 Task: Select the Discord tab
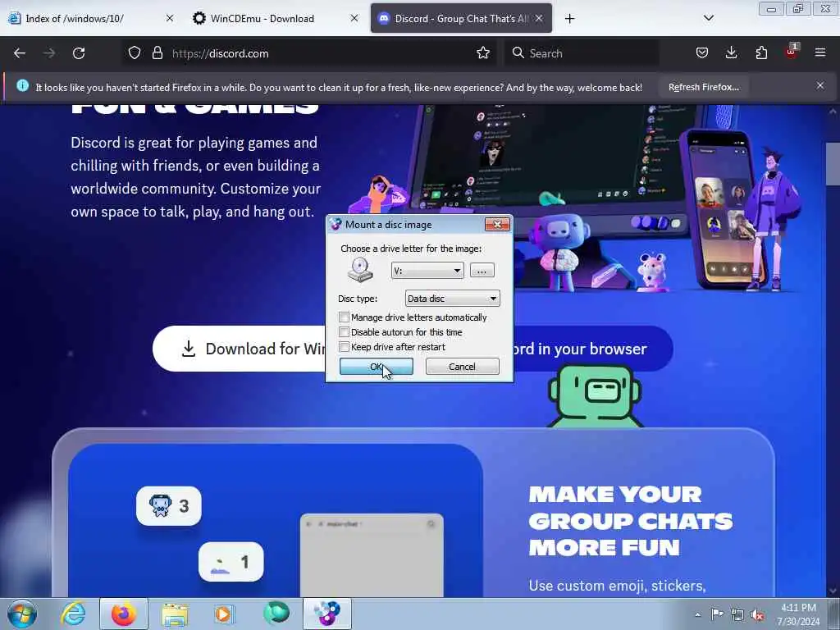[x=461, y=19]
